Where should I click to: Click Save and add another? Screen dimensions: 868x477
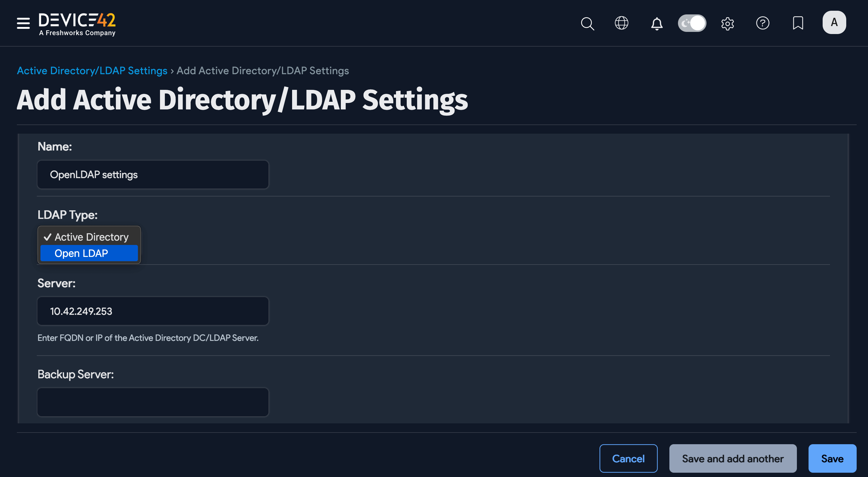[733, 459]
